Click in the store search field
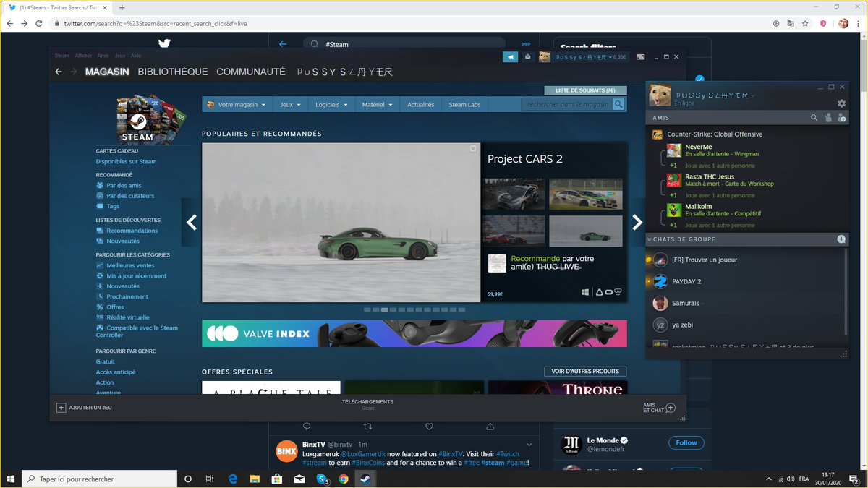 568,104
